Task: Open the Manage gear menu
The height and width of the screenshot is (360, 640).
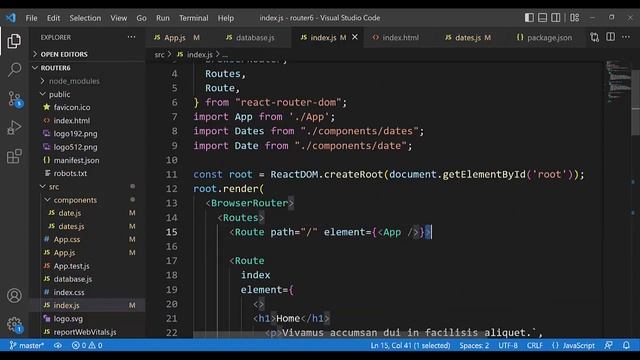Action: (x=14, y=324)
